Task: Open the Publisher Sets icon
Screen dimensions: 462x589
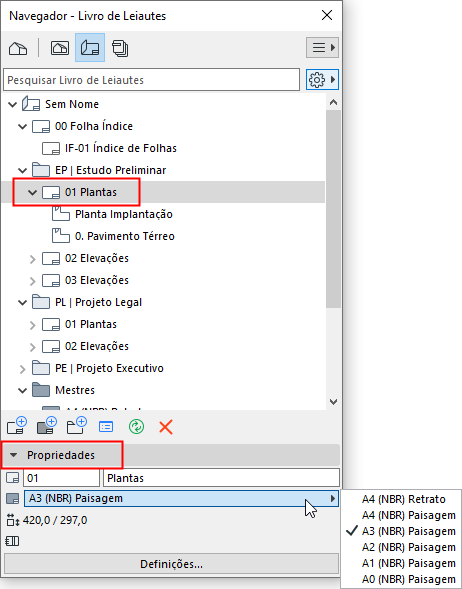Action: point(120,48)
